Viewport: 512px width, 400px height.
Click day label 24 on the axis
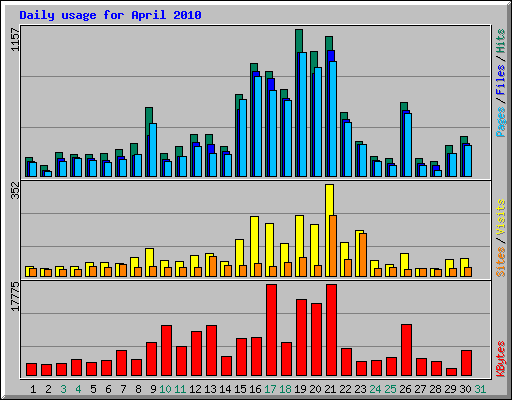[x=375, y=389]
